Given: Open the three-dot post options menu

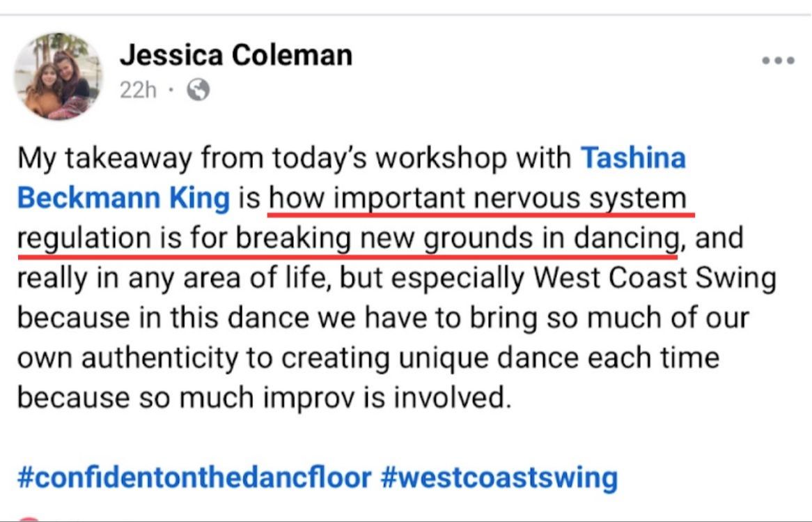Looking at the screenshot, I should [x=778, y=61].
